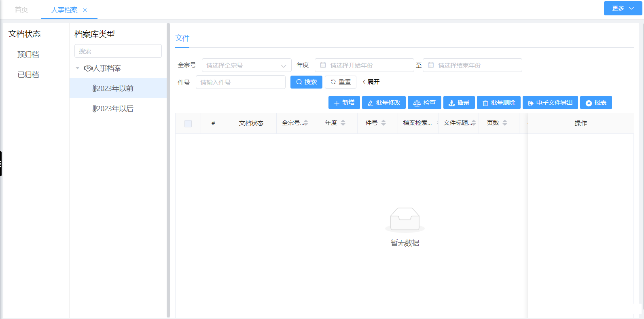The image size is (644, 319).
Task: Sort table by 件号 column
Action: (383, 123)
